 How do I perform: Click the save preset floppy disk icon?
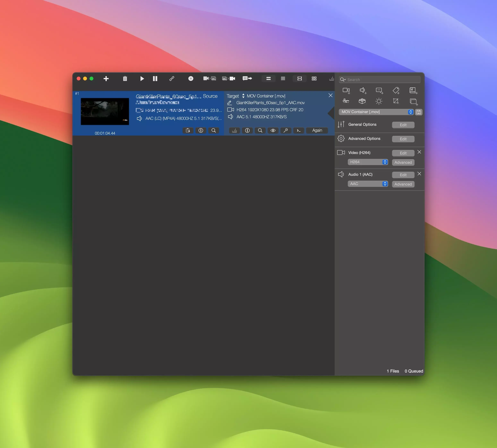418,112
